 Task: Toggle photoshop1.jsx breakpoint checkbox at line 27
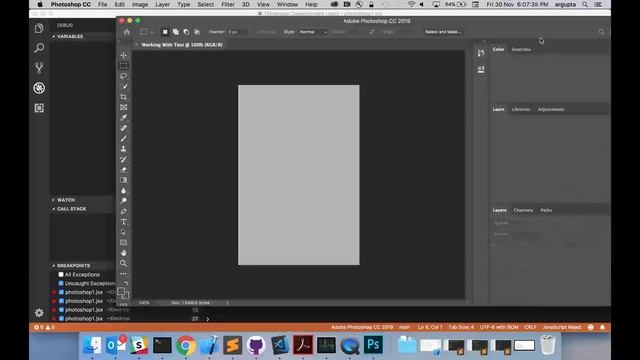coord(61,318)
